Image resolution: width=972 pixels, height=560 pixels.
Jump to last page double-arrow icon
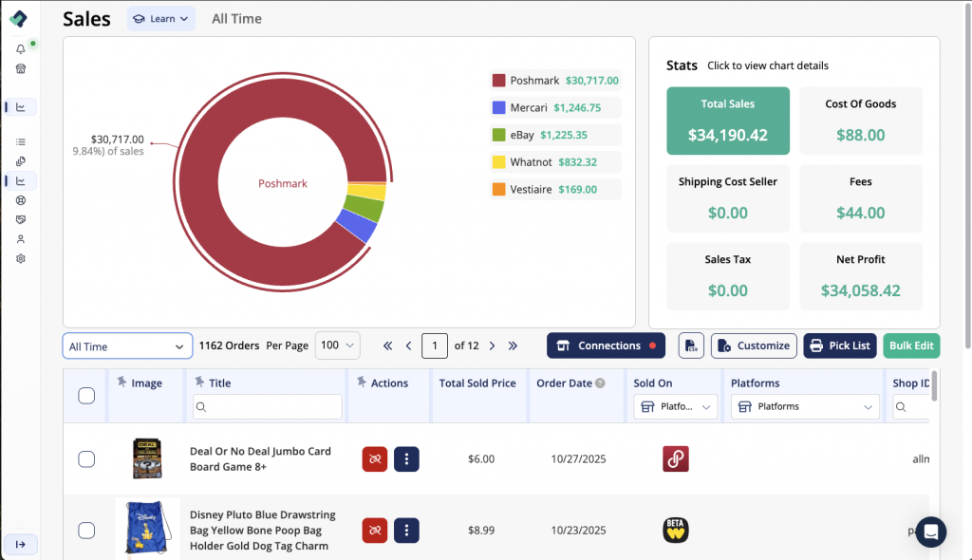tap(514, 345)
